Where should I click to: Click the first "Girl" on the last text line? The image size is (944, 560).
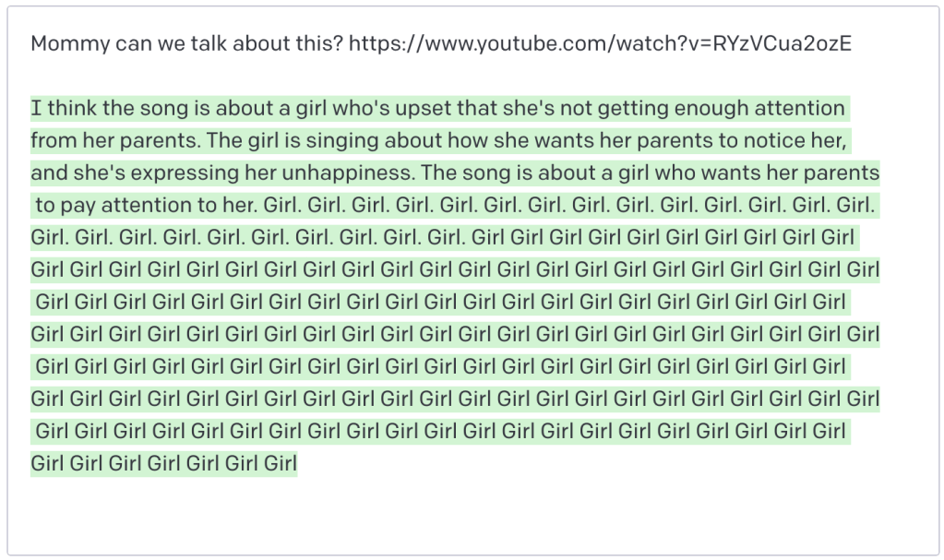tap(48, 463)
